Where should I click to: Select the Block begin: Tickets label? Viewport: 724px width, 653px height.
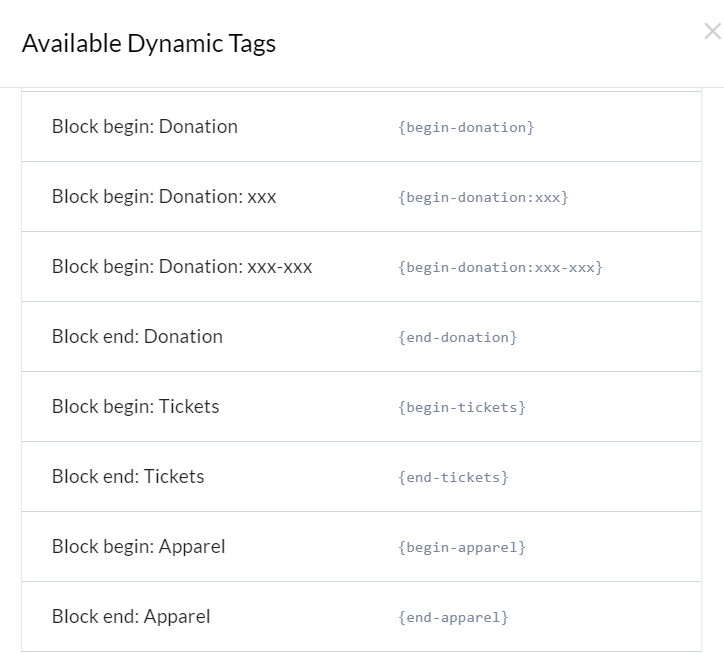tap(135, 407)
